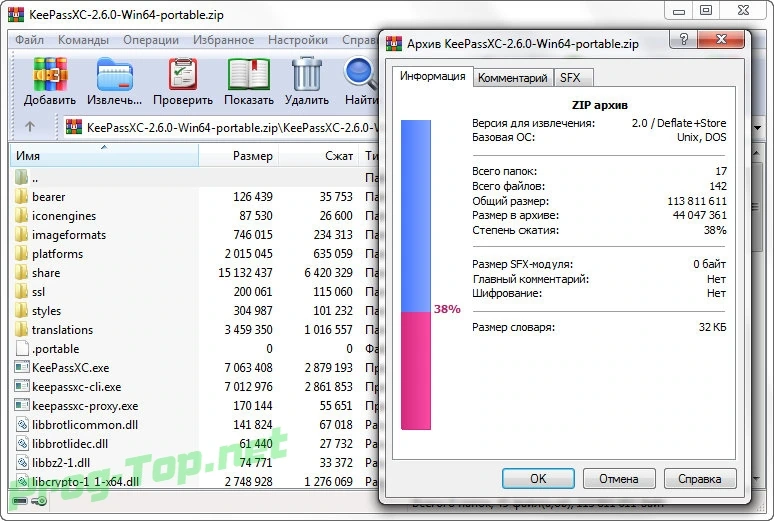Select the platforms folder icon
The height and width of the screenshot is (521, 774).
pos(21,253)
